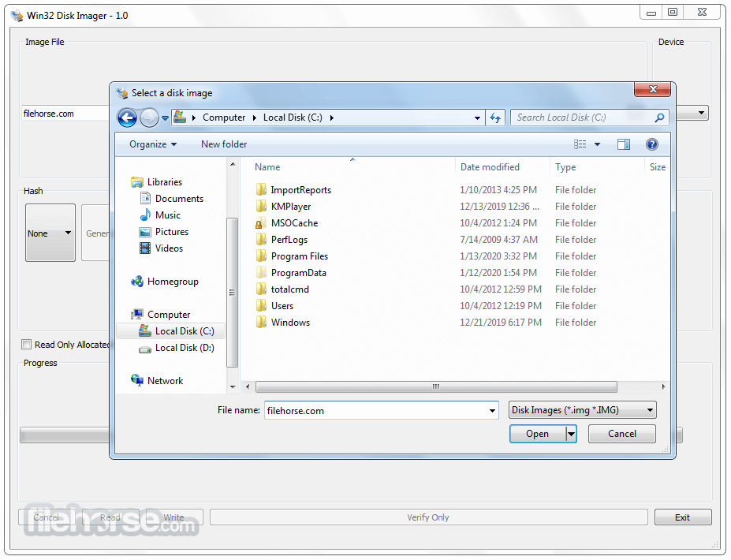
Task: Open the Organize menu
Action: click(153, 144)
